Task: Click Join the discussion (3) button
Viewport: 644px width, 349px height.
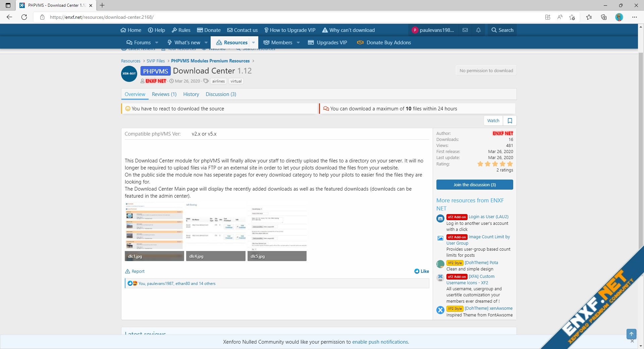Action: (x=475, y=185)
